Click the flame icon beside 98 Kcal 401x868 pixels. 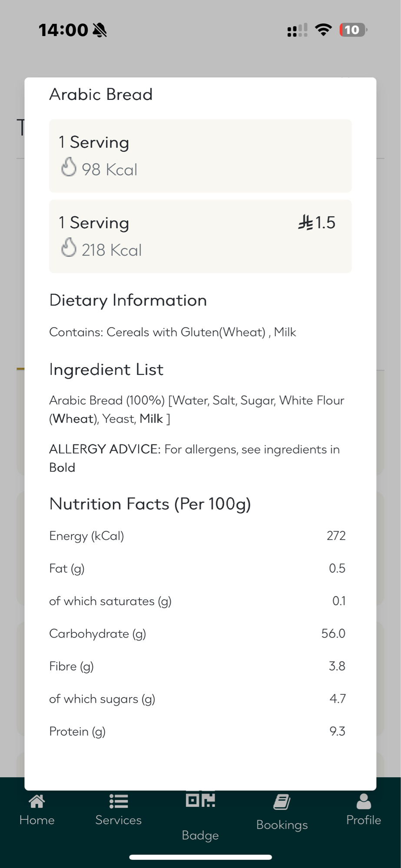(x=69, y=167)
